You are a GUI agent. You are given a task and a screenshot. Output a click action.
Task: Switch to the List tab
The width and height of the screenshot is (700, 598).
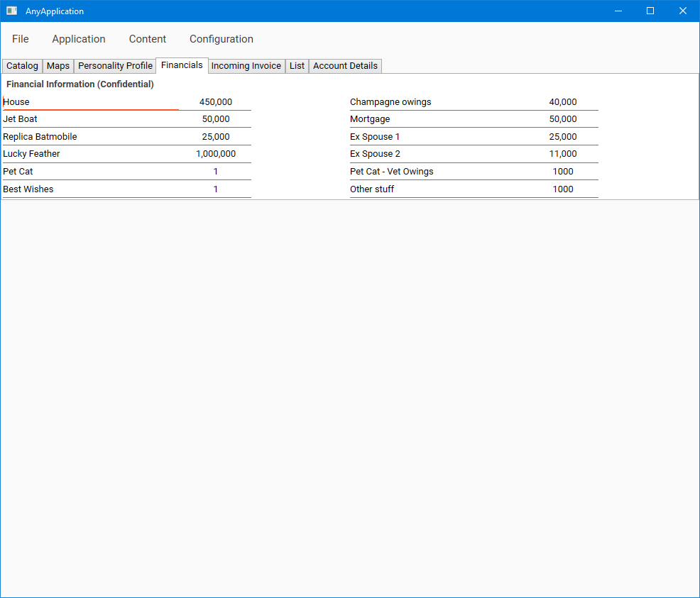click(297, 66)
